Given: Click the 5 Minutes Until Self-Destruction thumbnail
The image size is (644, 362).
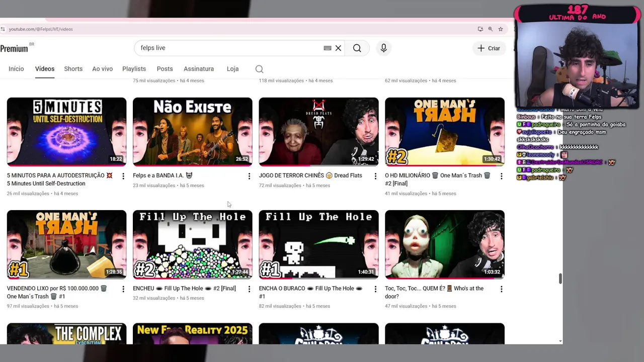Looking at the screenshot, I should [66, 131].
